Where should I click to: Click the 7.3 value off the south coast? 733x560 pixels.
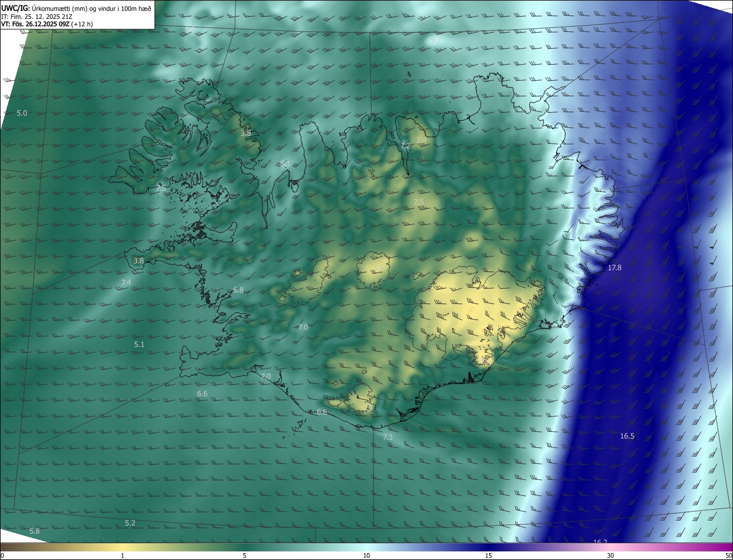(388, 437)
